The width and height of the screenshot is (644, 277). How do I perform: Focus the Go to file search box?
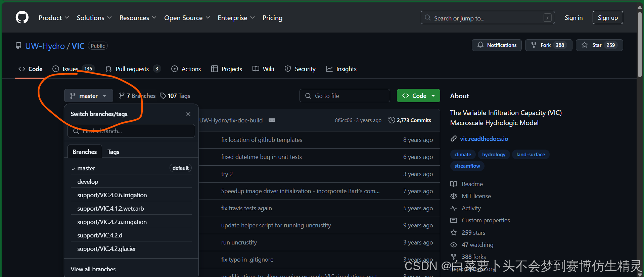345,96
